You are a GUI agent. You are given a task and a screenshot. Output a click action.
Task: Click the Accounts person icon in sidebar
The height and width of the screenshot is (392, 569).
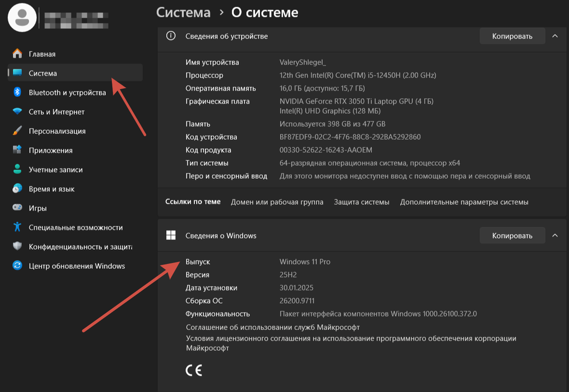tap(17, 169)
